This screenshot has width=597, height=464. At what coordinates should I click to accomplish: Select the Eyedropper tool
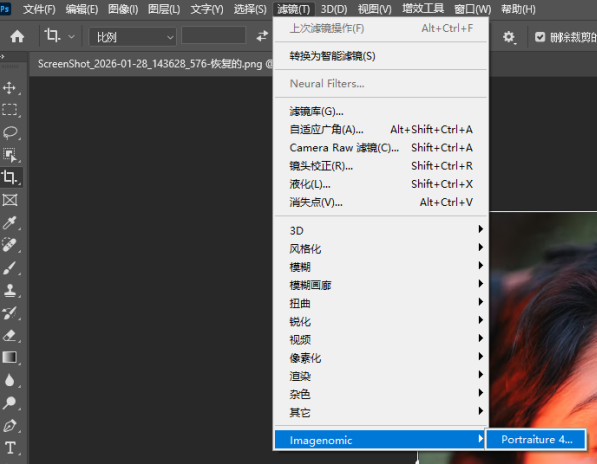coord(10,223)
